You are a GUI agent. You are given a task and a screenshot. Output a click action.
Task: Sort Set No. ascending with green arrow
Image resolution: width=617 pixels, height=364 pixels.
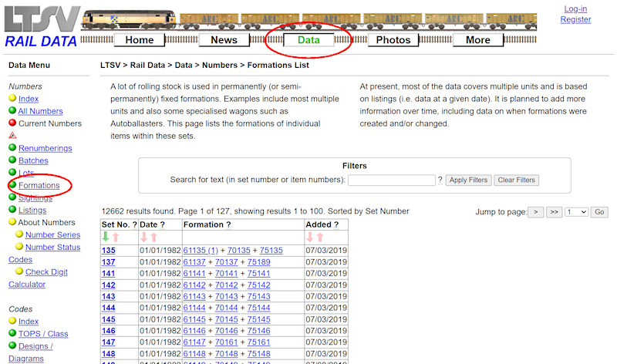coord(105,238)
